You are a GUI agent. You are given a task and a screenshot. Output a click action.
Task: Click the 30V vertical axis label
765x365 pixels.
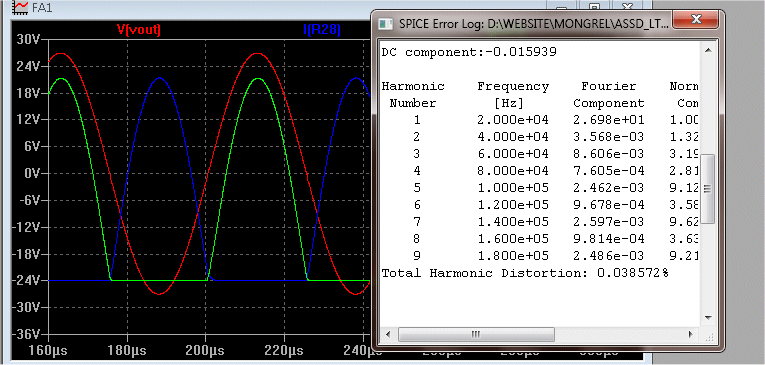click(x=27, y=40)
